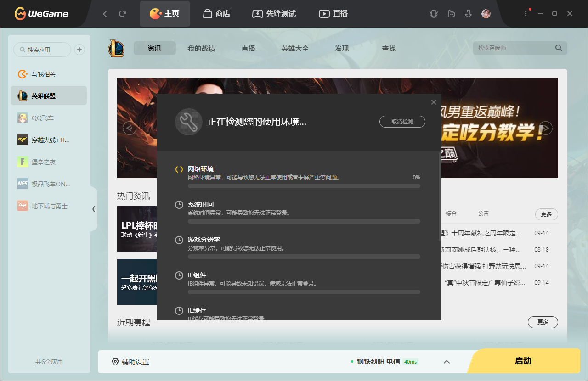This screenshot has width=588, height=381.
Task: Click the 40ms latency badge
Action: 410,362
